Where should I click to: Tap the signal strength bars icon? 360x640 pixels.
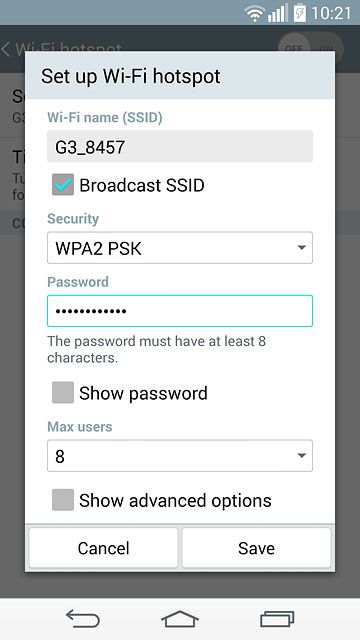point(277,13)
